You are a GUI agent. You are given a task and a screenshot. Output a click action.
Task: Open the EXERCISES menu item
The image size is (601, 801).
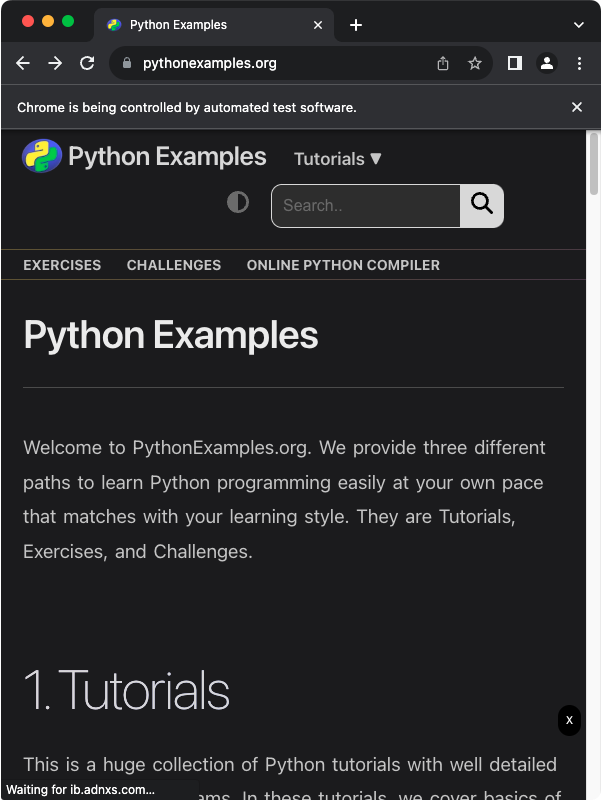(62, 265)
